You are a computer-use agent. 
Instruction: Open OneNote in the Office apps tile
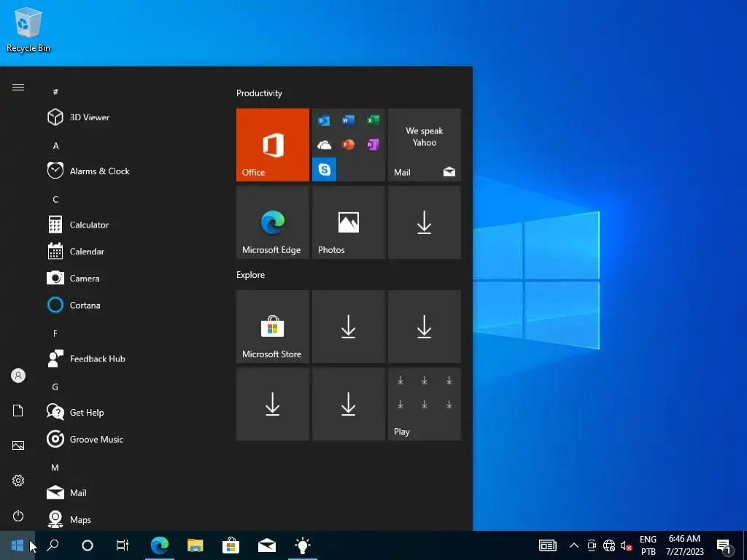click(x=373, y=144)
